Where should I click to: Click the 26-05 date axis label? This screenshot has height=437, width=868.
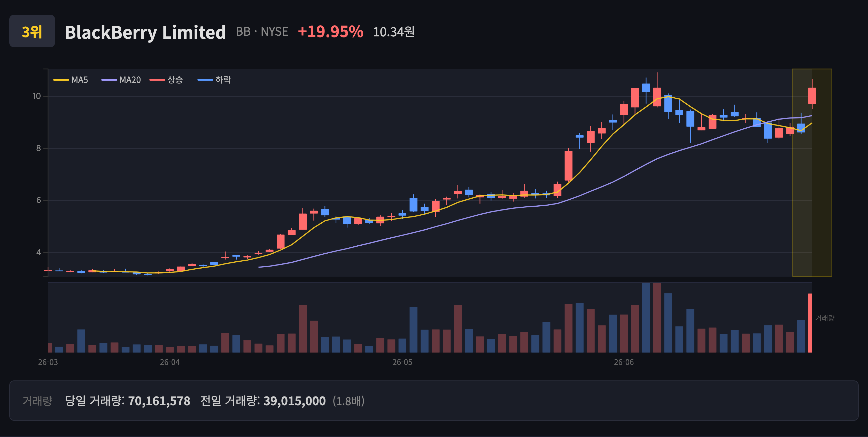(x=402, y=362)
